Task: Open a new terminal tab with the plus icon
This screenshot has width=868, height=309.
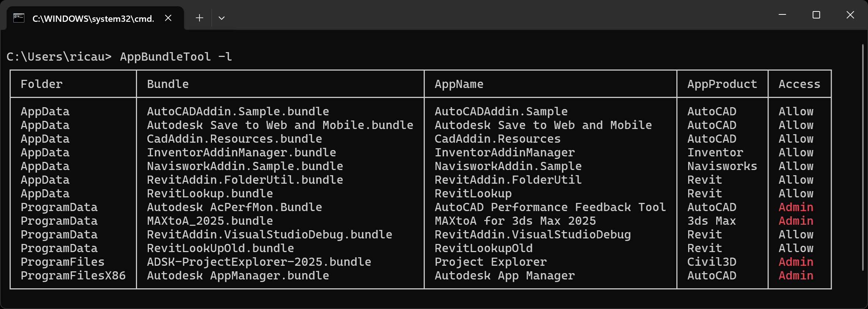Action: [199, 18]
